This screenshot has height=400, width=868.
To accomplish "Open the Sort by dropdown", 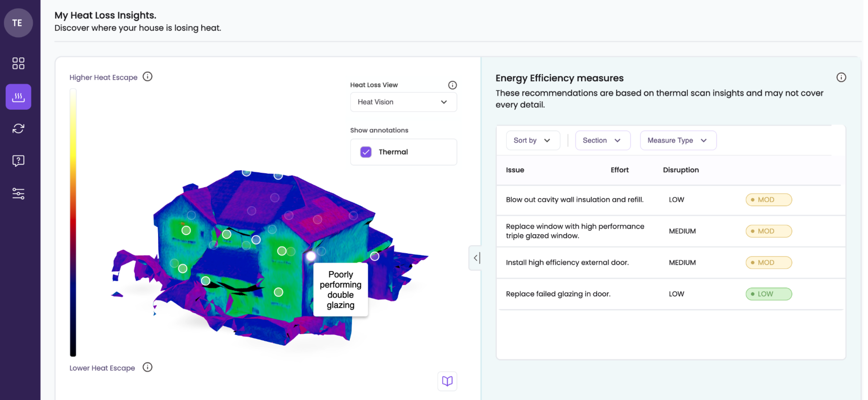I will 533,140.
